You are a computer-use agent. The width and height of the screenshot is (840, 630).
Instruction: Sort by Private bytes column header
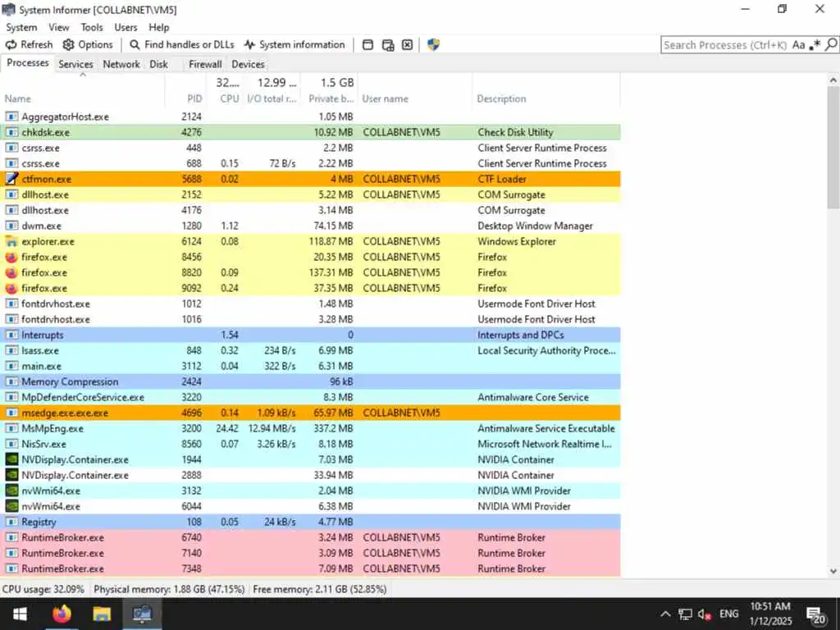coord(331,98)
